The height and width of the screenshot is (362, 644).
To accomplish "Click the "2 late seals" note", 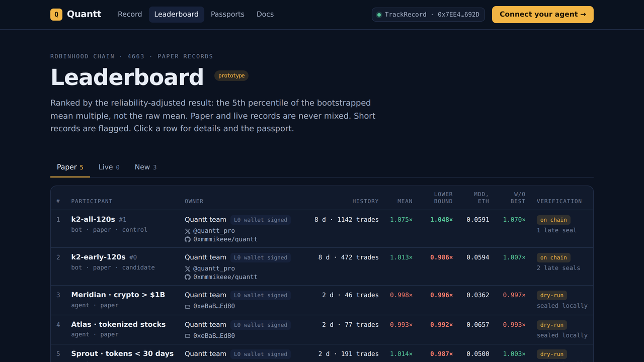I will point(558,268).
